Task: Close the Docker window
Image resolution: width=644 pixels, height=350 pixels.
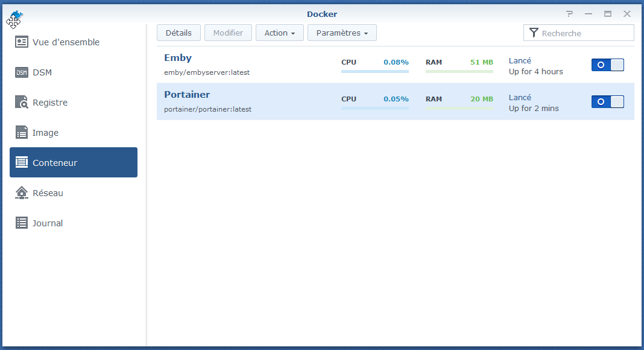Action: point(627,14)
